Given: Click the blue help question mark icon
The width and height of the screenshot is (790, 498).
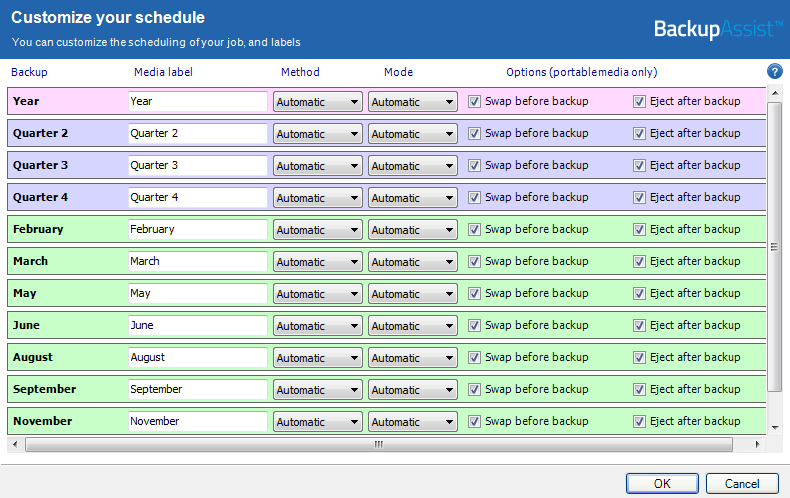Looking at the screenshot, I should point(774,72).
